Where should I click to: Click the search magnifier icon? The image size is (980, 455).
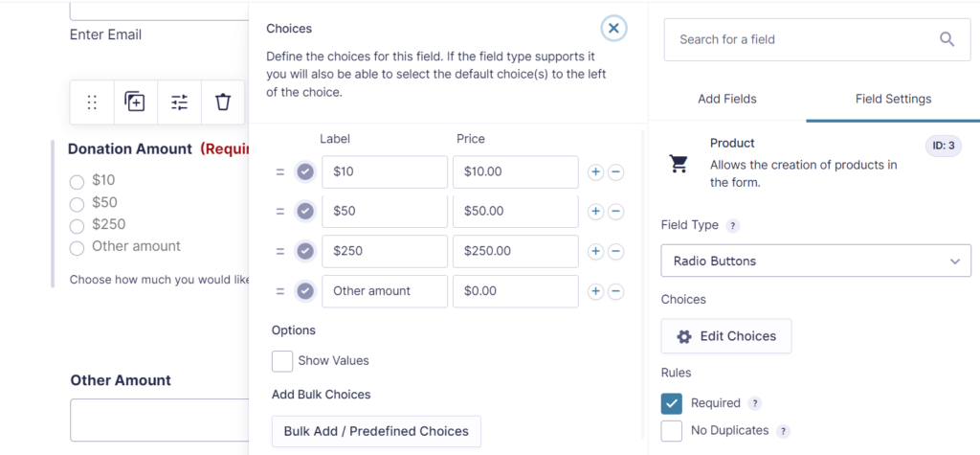pos(947,39)
